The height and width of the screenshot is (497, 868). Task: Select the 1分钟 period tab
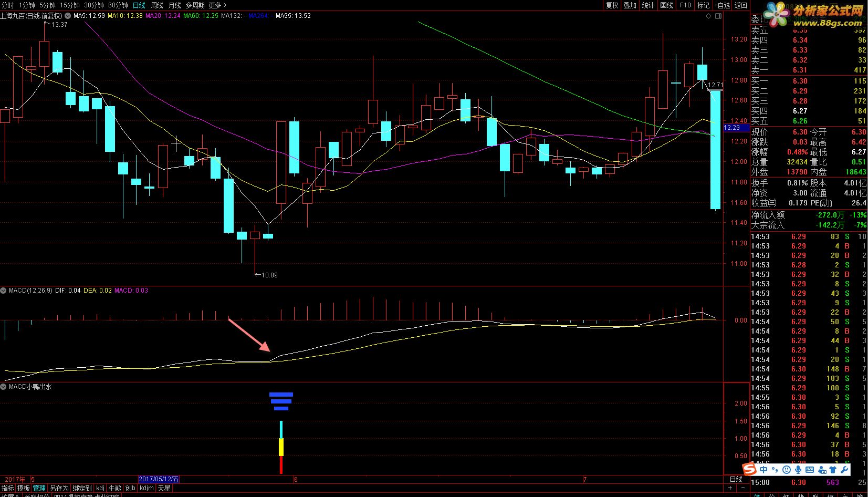(x=27, y=5)
